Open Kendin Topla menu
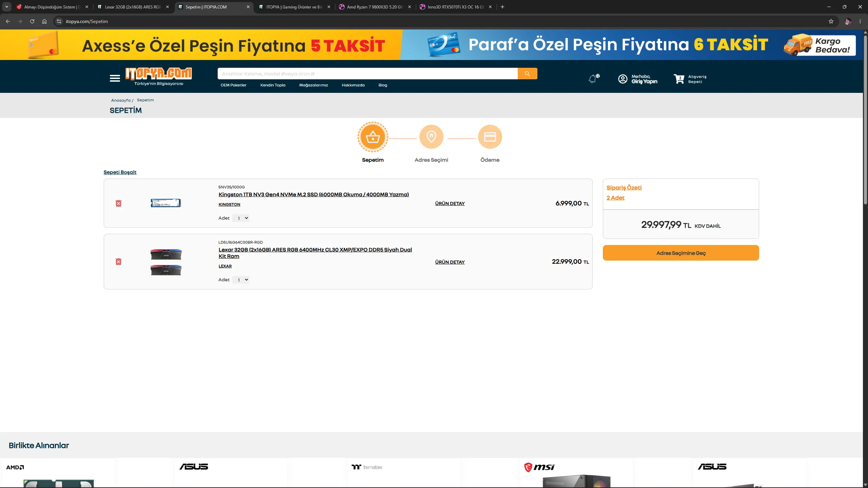Image resolution: width=868 pixels, height=488 pixels. tap(273, 85)
